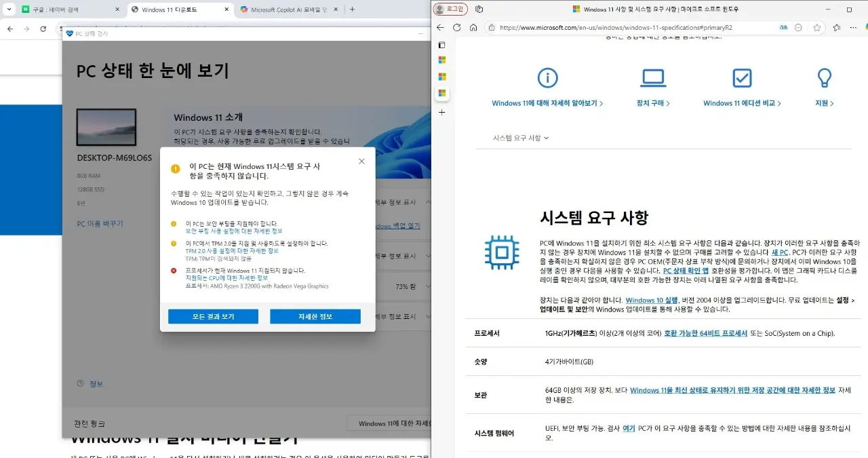Click the translate icon in Edge address bar

784,28
